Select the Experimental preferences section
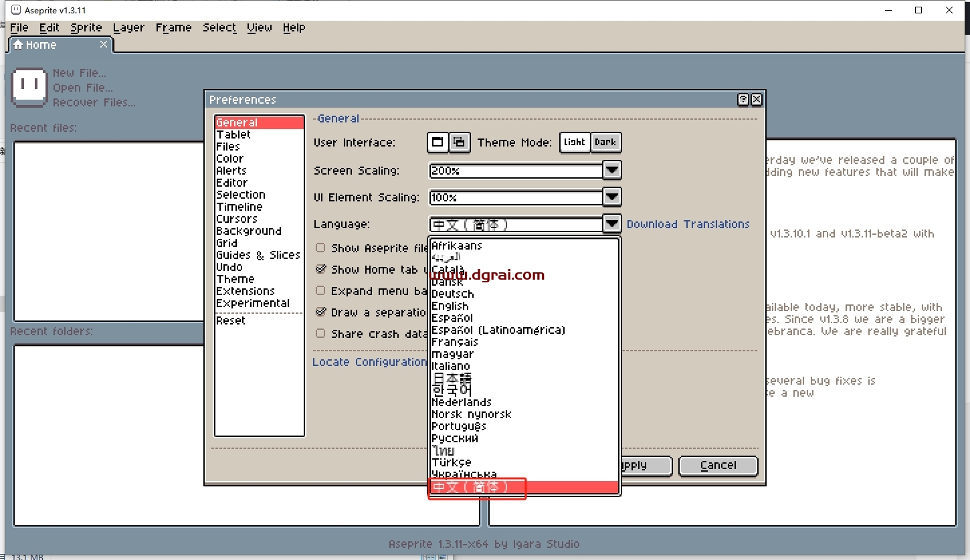 click(x=260, y=303)
